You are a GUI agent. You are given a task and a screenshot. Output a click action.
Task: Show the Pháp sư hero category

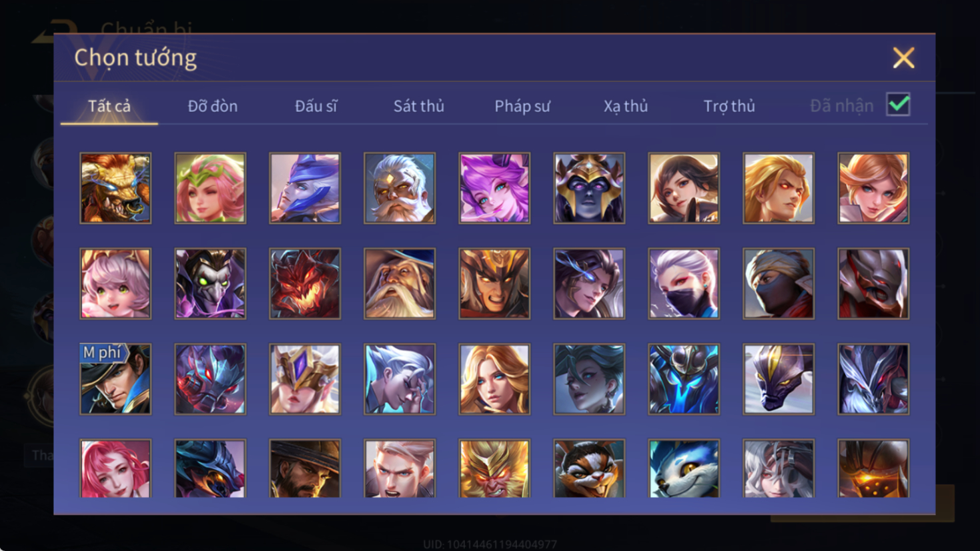(522, 106)
